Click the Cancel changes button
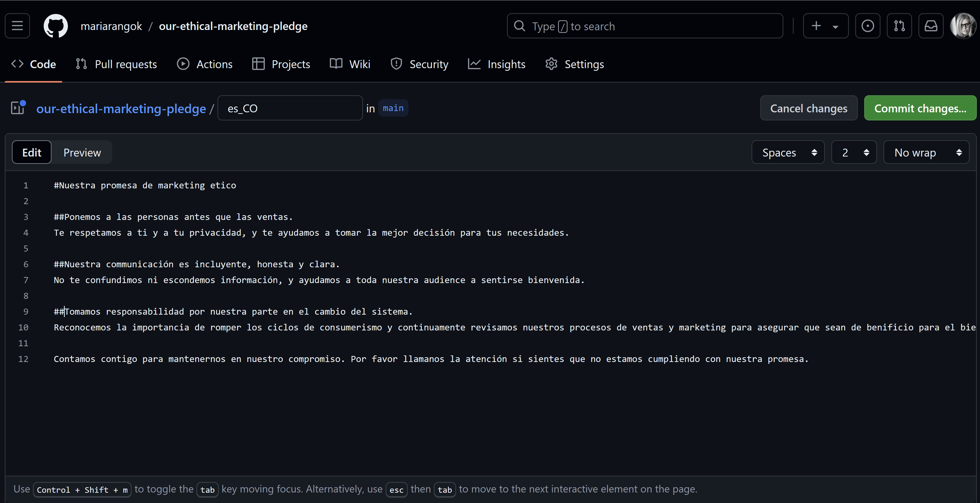The image size is (980, 503). 809,108
